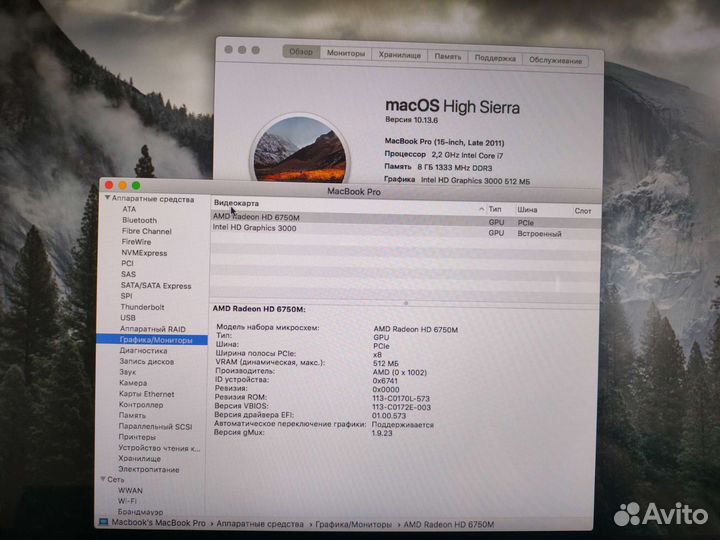Select Карты Ethernet in the sidebar
The image size is (720, 540).
146,394
